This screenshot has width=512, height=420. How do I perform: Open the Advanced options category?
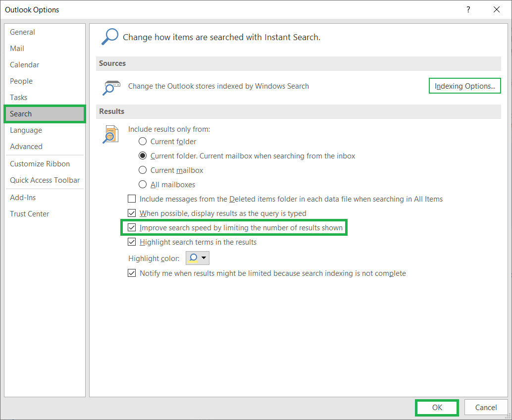click(45, 146)
